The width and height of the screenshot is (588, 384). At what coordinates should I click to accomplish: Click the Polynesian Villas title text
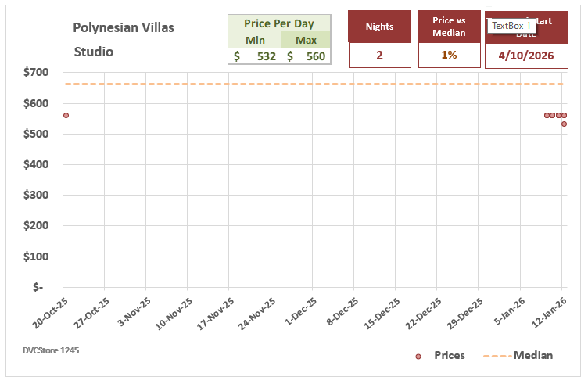point(124,28)
